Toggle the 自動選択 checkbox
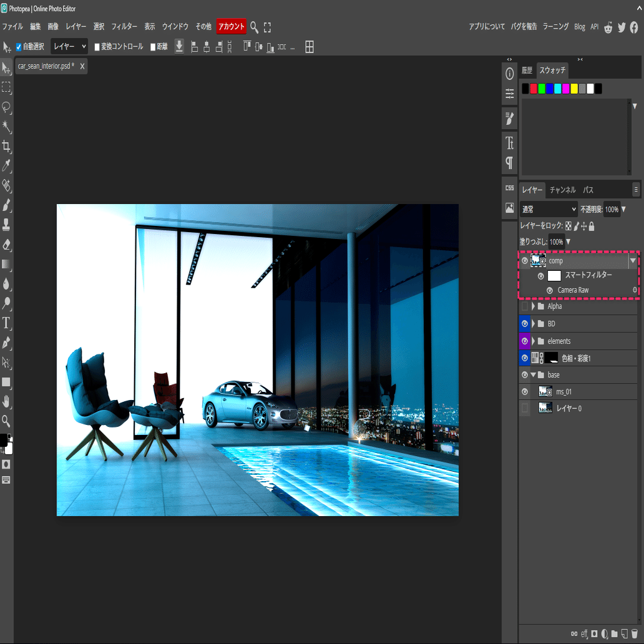 coord(19,47)
